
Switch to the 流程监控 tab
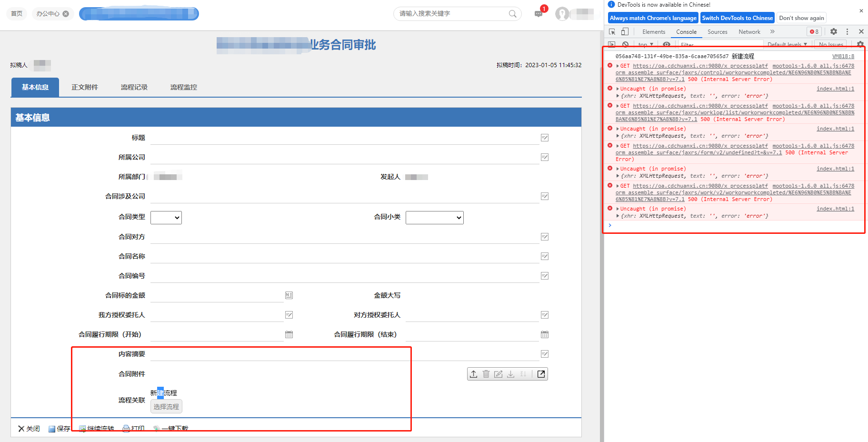(x=184, y=87)
